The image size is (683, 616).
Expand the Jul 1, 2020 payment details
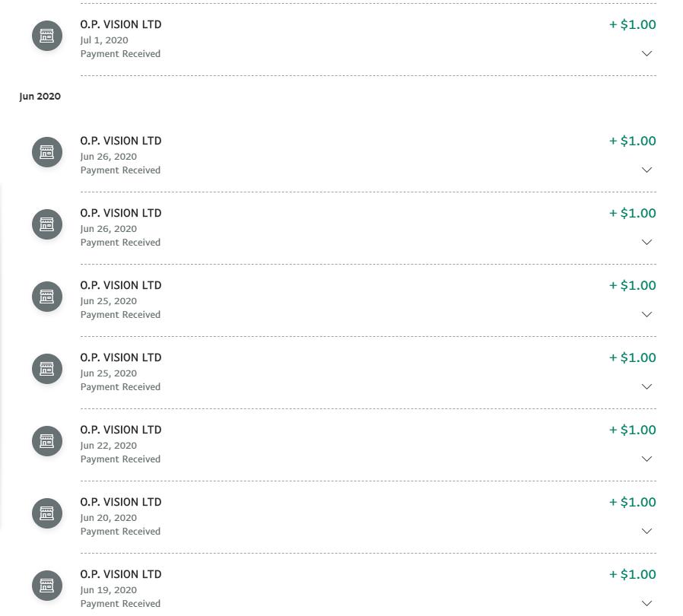point(646,54)
